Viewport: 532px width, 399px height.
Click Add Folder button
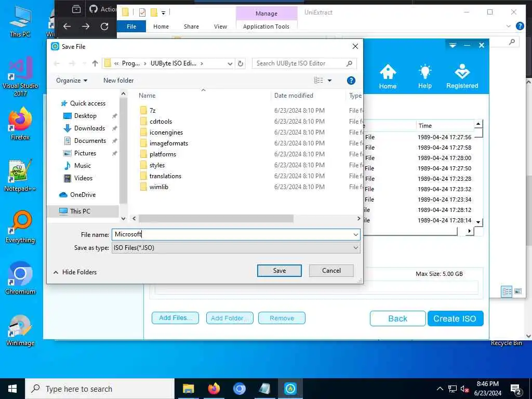[230, 318]
